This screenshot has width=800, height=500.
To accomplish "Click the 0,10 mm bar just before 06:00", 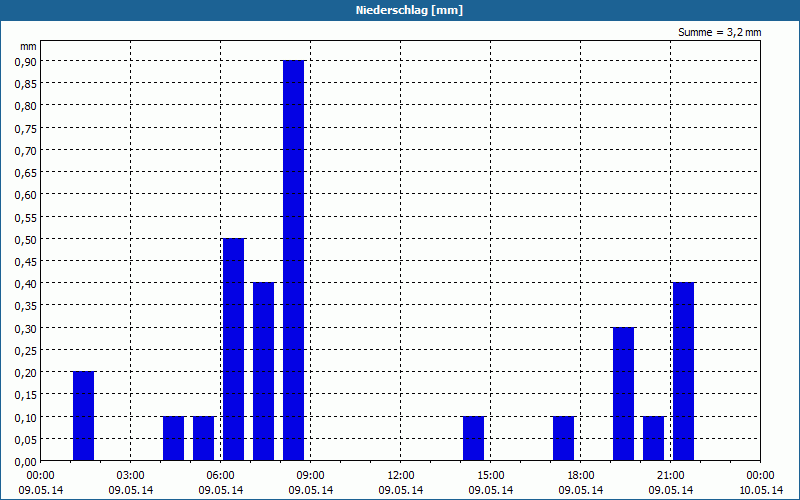I will [x=204, y=438].
